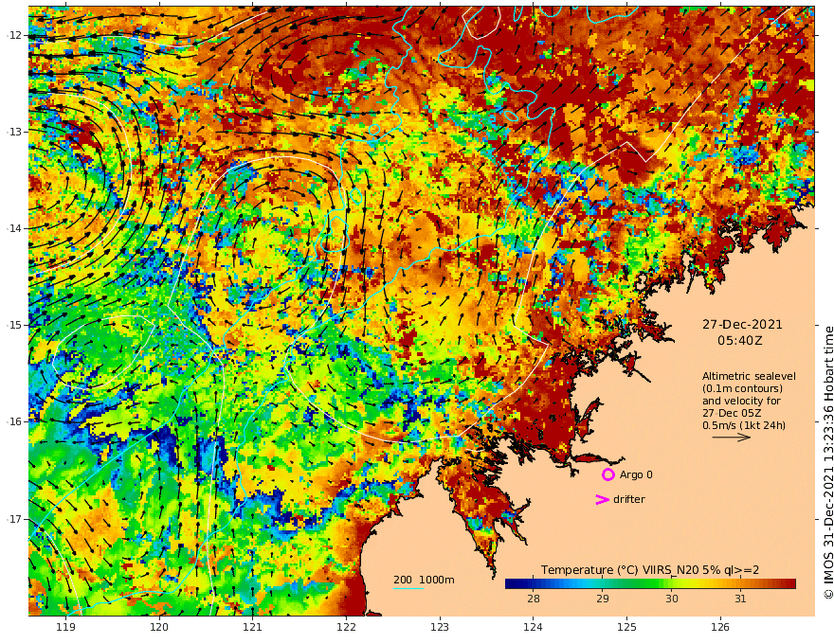Click the '0.5m/s (1kt 24h)' text
This screenshot has width=834, height=644.
(744, 425)
